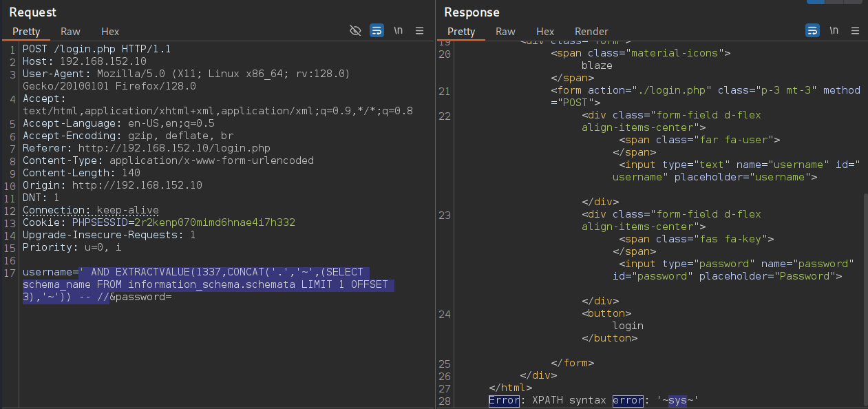868x409 pixels.
Task: Click the username input tag in response
Action: click(737, 171)
